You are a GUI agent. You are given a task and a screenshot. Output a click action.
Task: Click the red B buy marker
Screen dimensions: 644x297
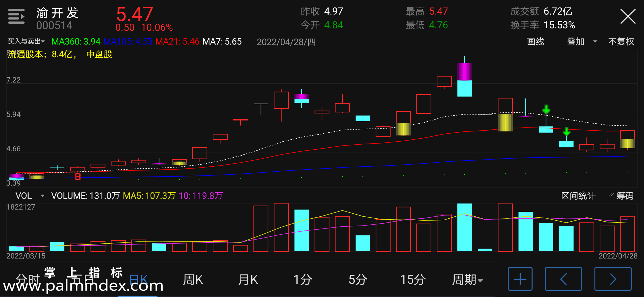pyautogui.click(x=78, y=176)
